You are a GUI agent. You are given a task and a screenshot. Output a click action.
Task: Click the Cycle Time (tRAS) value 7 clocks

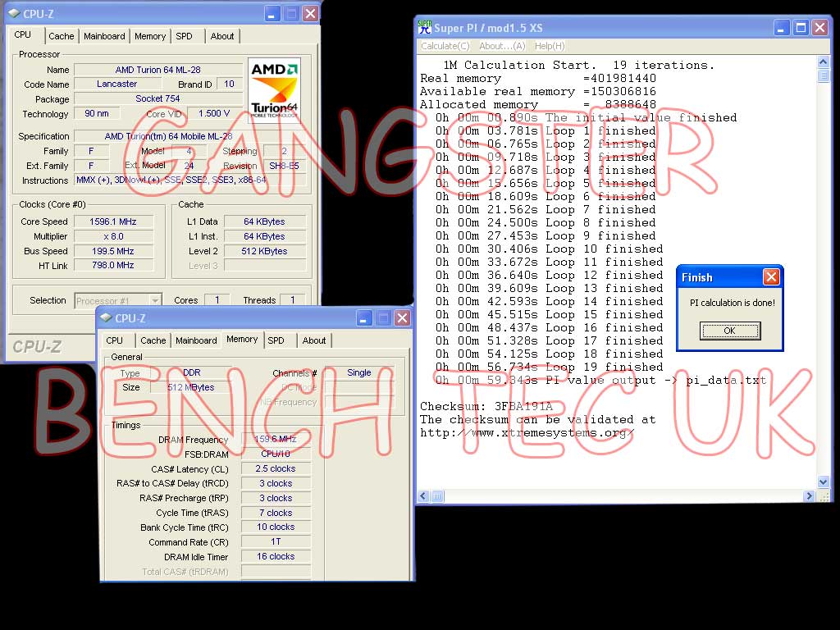[276, 513]
